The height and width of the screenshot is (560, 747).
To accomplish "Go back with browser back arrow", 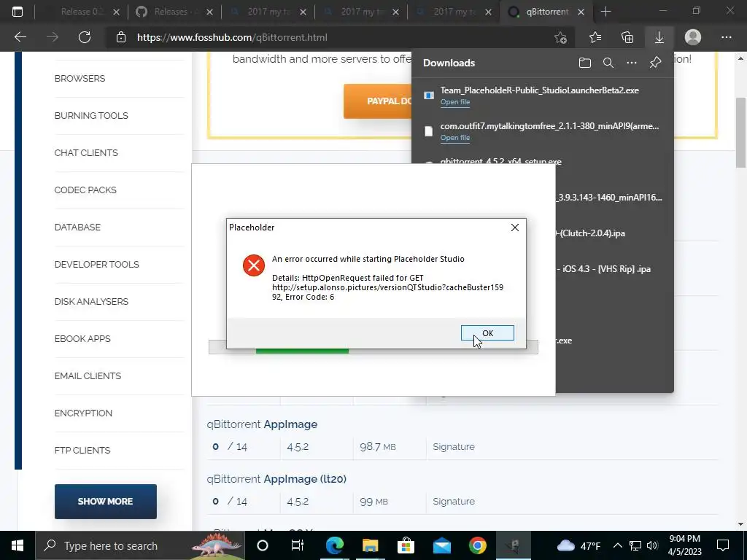I will click(20, 37).
